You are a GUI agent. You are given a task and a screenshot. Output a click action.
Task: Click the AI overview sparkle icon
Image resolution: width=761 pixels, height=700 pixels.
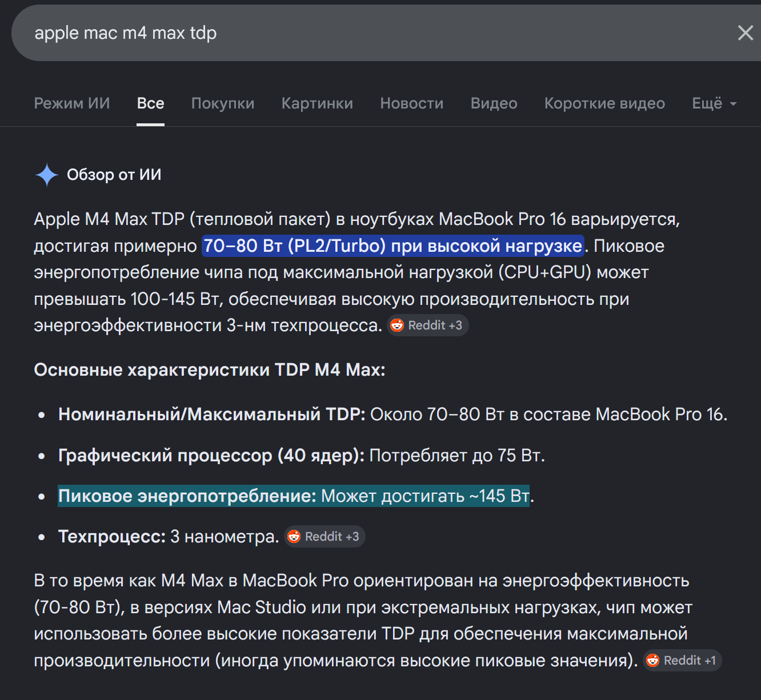pos(47,175)
